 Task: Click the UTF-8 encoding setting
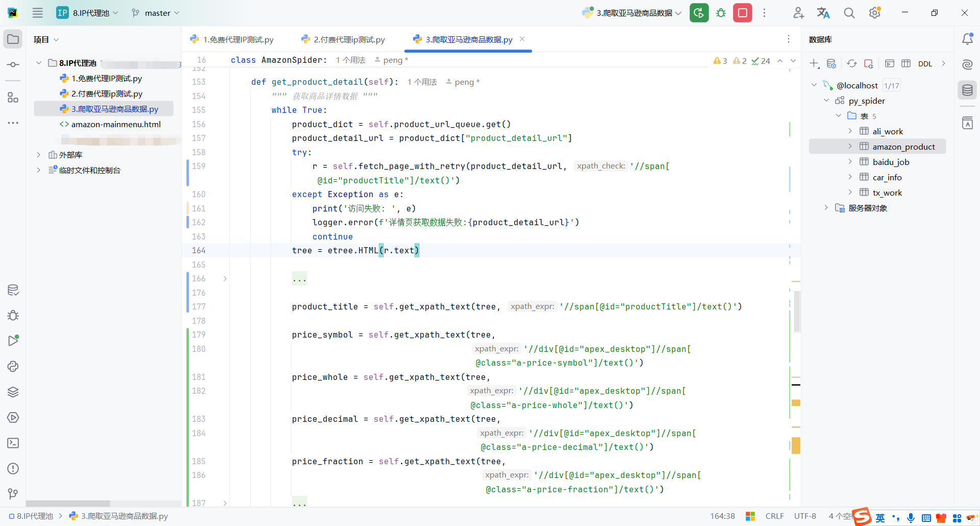coord(805,516)
